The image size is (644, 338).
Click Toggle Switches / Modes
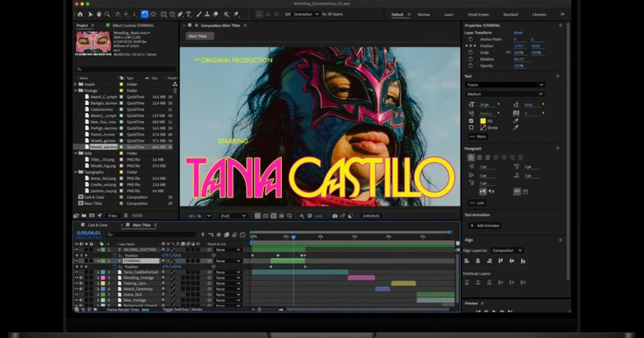[x=183, y=310]
